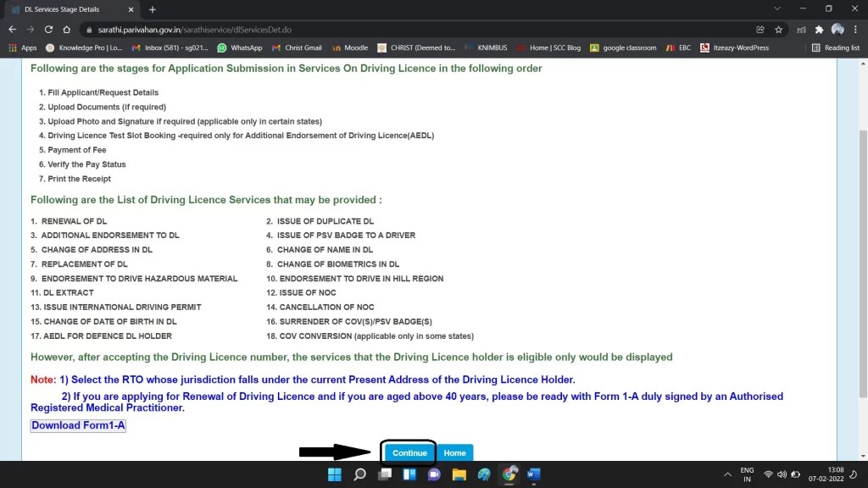Open File Explorer from the taskbar

(459, 474)
